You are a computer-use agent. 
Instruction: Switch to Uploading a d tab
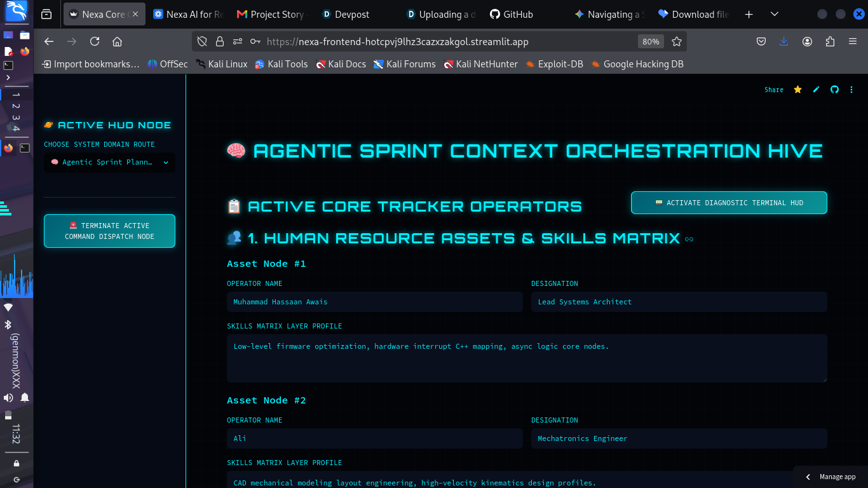440,14
